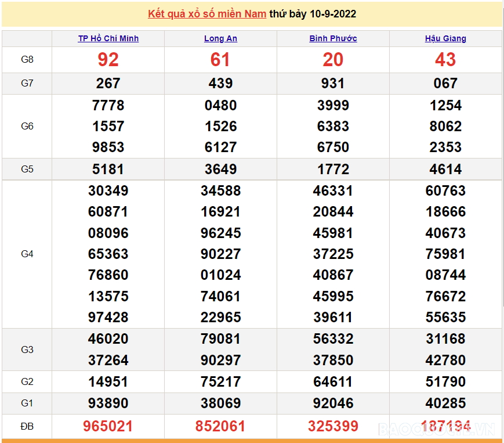
Task: Select Bình Phước special prize 325399
Action: tap(333, 427)
